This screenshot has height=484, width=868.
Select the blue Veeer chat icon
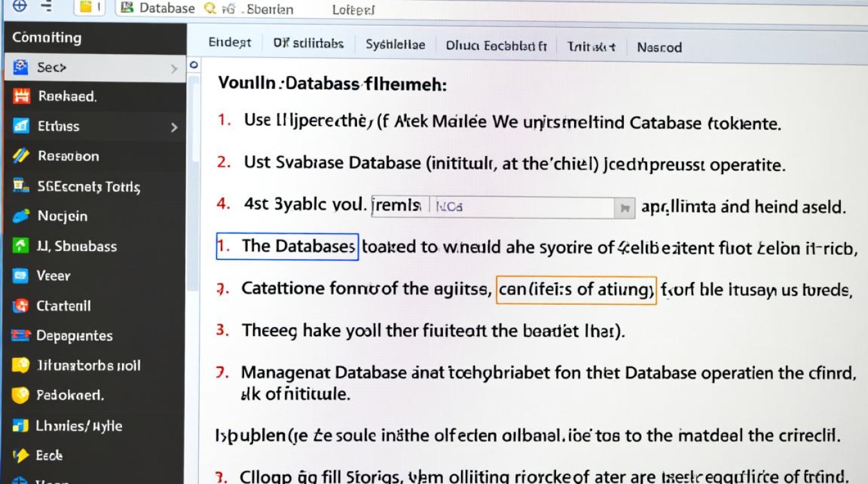pos(19,276)
